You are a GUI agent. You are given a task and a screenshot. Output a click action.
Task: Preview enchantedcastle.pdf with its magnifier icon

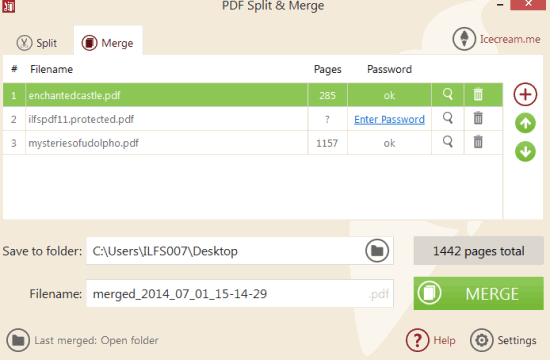[448, 94]
